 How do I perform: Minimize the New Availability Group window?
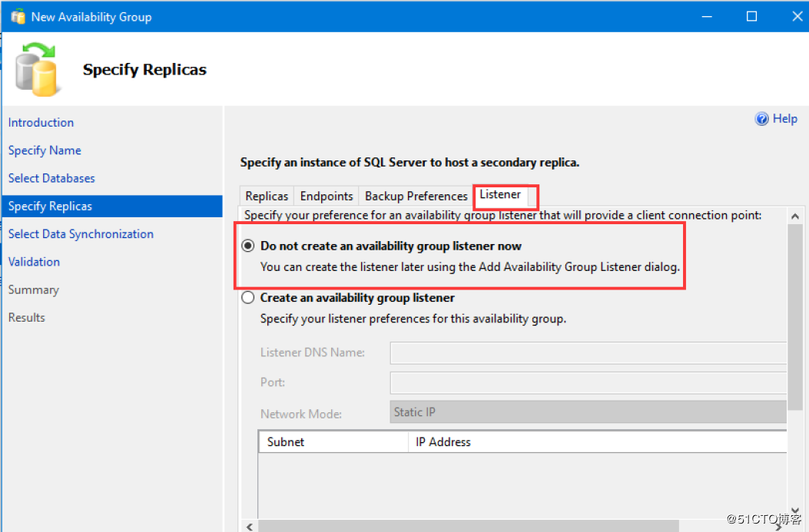707,16
